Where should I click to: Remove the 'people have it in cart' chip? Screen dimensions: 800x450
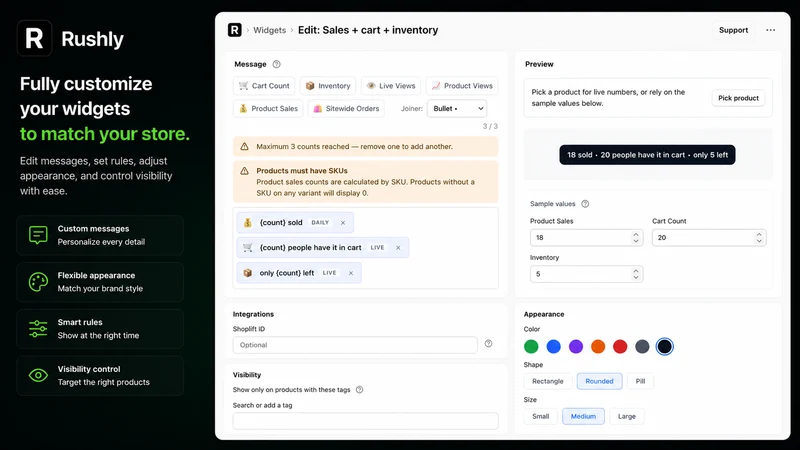tap(398, 248)
